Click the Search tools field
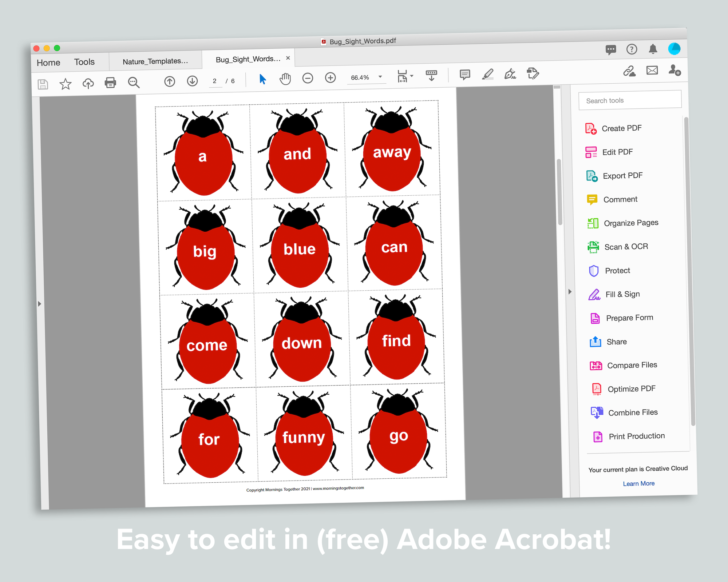The image size is (728, 582). point(630,100)
